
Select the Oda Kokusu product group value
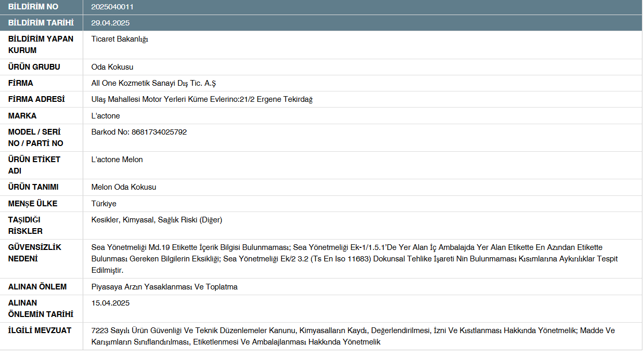(112, 67)
